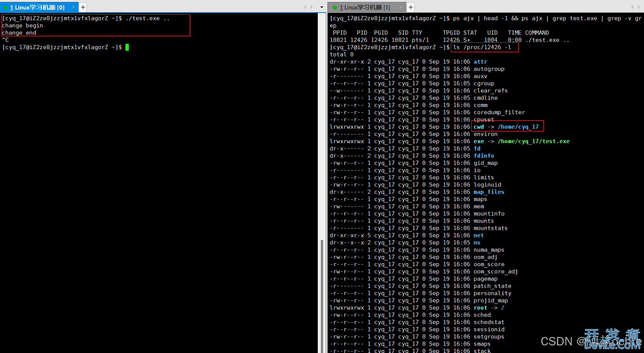Viewport: 644px width, 353px height.
Task: Click the 'autogroup' file entry
Action: coord(489,69)
